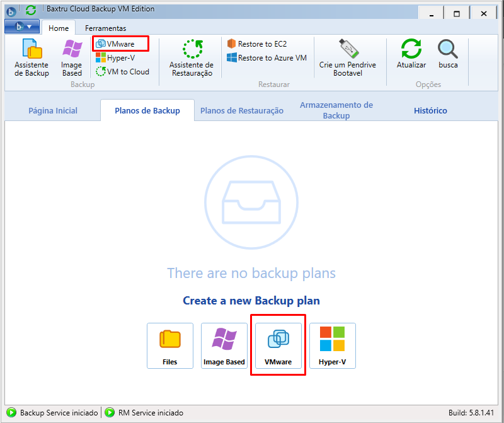This screenshot has width=504, height=423.
Task: Select VMware in the Backup ribbon group
Action: click(x=115, y=43)
